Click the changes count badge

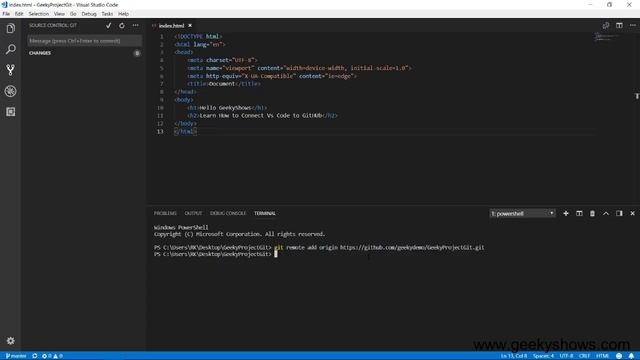[x=137, y=53]
